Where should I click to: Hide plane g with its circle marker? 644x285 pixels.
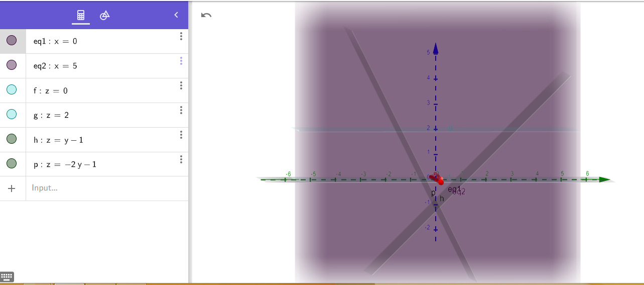[x=12, y=115]
